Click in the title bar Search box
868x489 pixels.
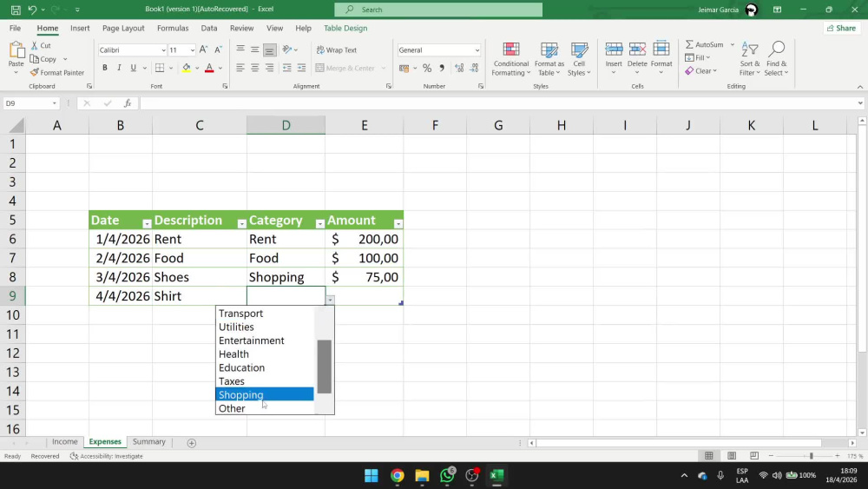pyautogui.click(x=438, y=10)
